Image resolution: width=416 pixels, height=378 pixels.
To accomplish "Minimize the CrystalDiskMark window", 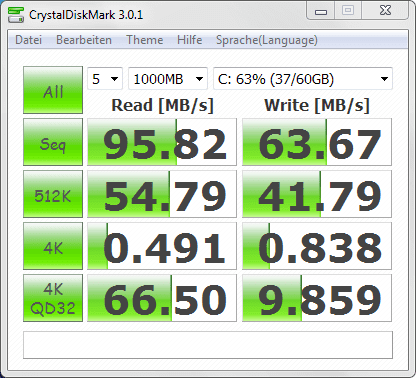I will [x=321, y=11].
